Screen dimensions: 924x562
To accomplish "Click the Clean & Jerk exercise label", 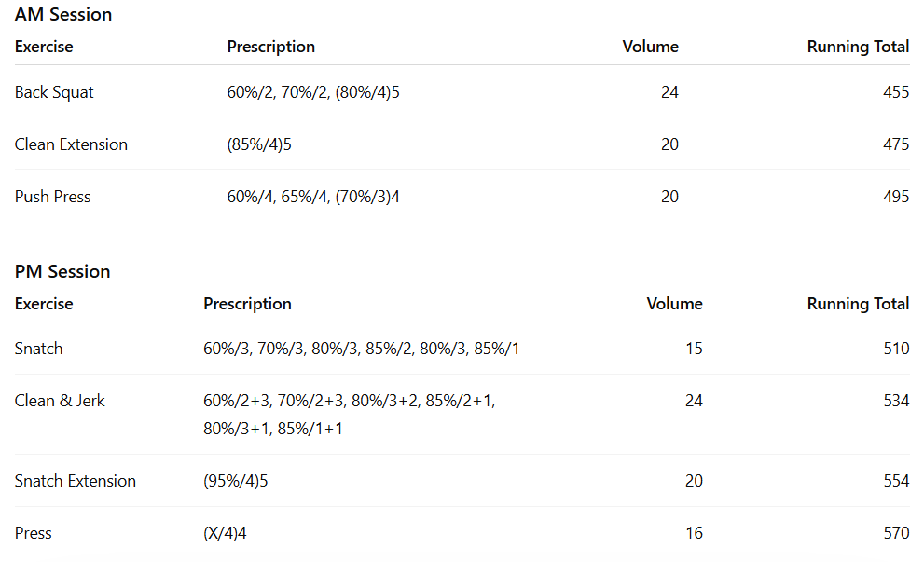I will (x=60, y=401).
